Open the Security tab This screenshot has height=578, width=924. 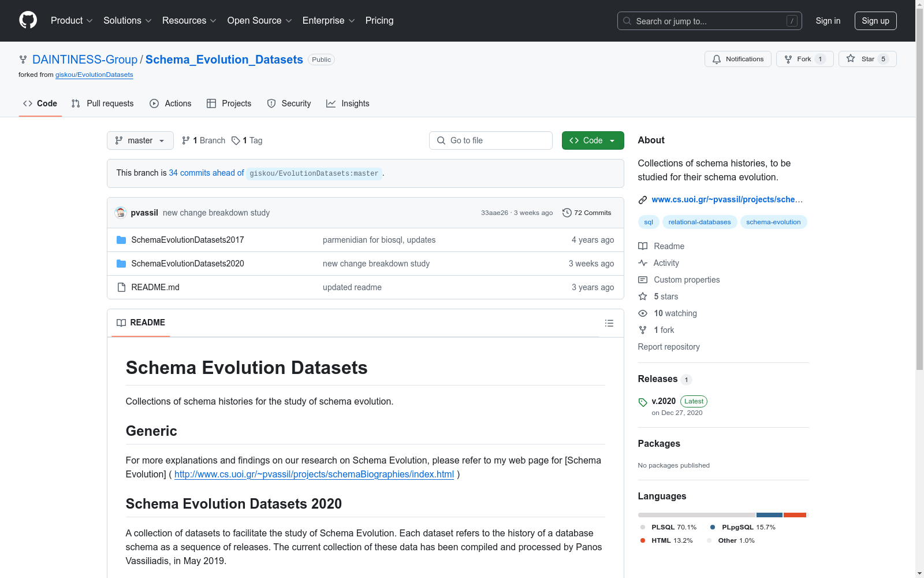(x=289, y=103)
